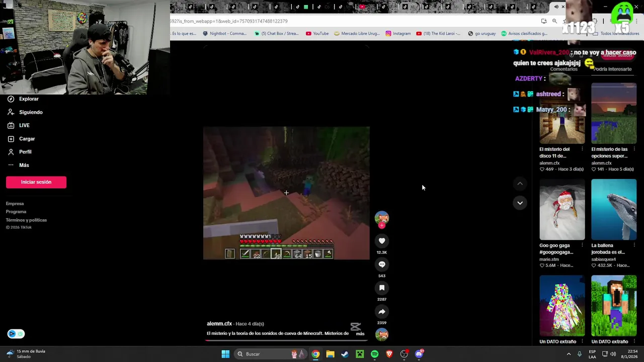The width and height of the screenshot is (644, 362).
Task: Open the Explorar compass sidebar item
Action: (x=23, y=99)
